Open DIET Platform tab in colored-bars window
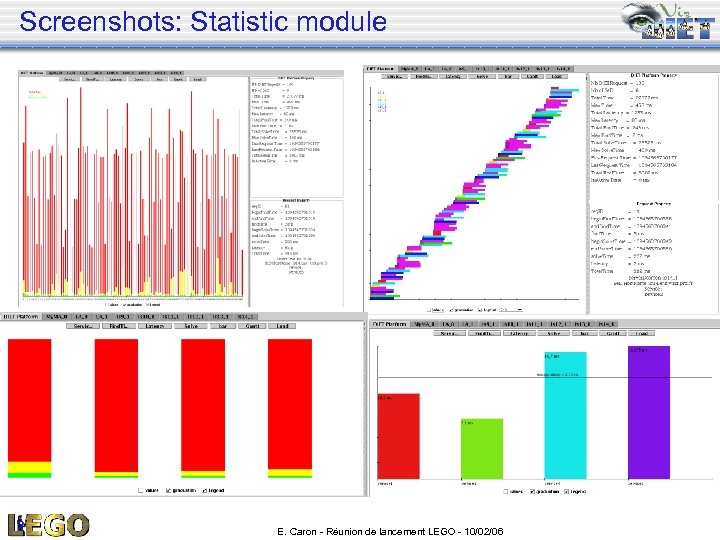Image resolution: width=720 pixels, height=540 pixels. [x=389, y=324]
